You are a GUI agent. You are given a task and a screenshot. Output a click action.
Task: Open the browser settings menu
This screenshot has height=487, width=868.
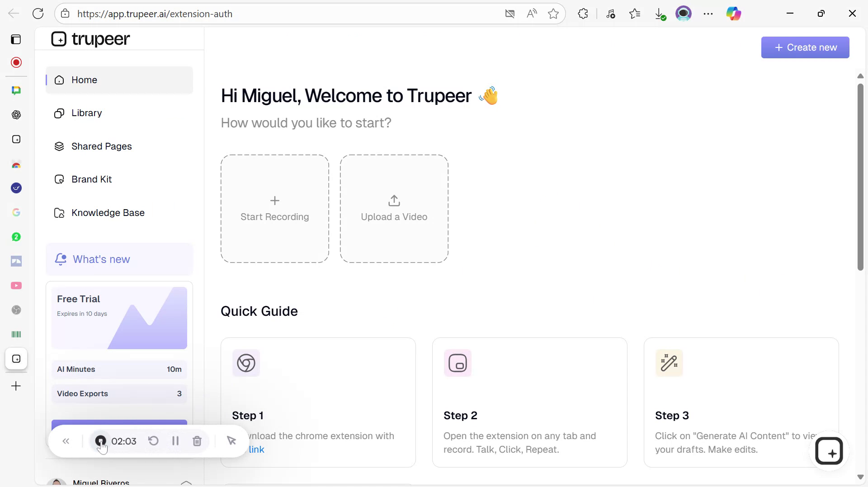(x=708, y=14)
